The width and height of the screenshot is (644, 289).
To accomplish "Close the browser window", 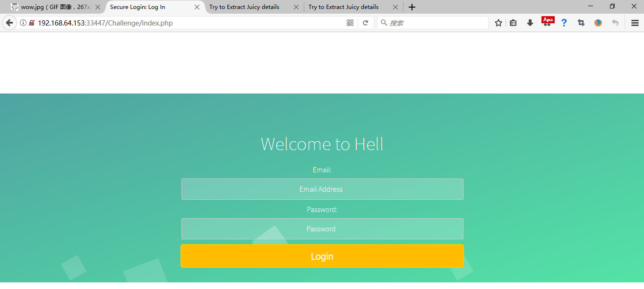I will pos(634,6).
